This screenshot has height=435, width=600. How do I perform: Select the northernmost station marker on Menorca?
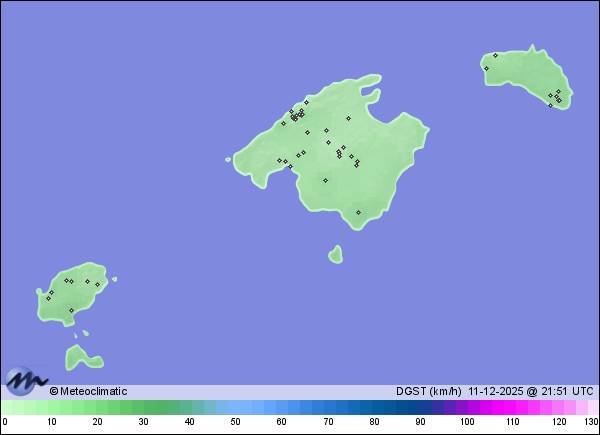coord(495,55)
